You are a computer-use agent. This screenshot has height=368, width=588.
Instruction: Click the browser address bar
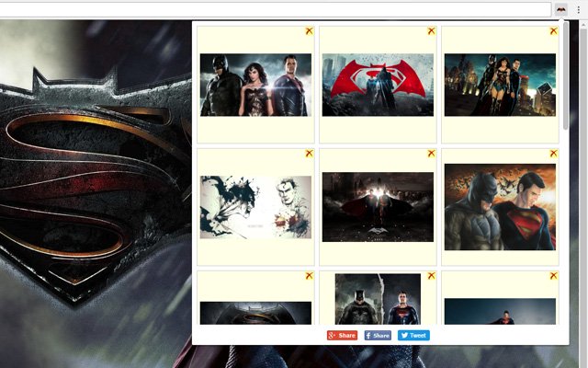click(x=275, y=10)
